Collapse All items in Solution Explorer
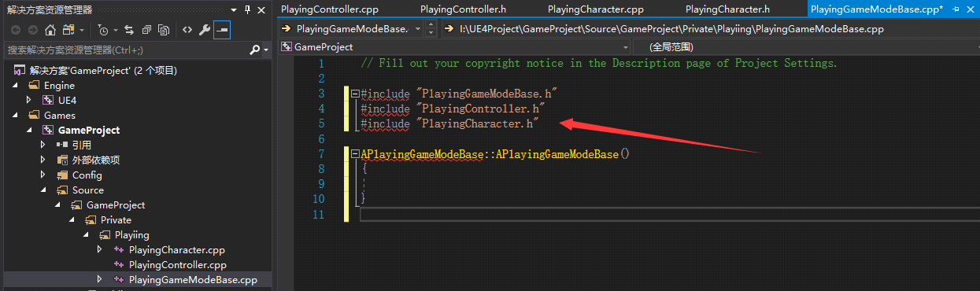This screenshot has height=291, width=980. point(147,30)
